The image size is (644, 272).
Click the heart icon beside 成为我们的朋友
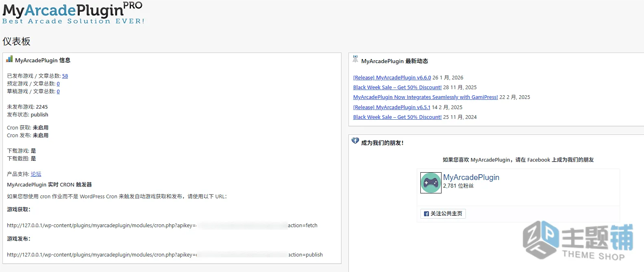tap(355, 141)
